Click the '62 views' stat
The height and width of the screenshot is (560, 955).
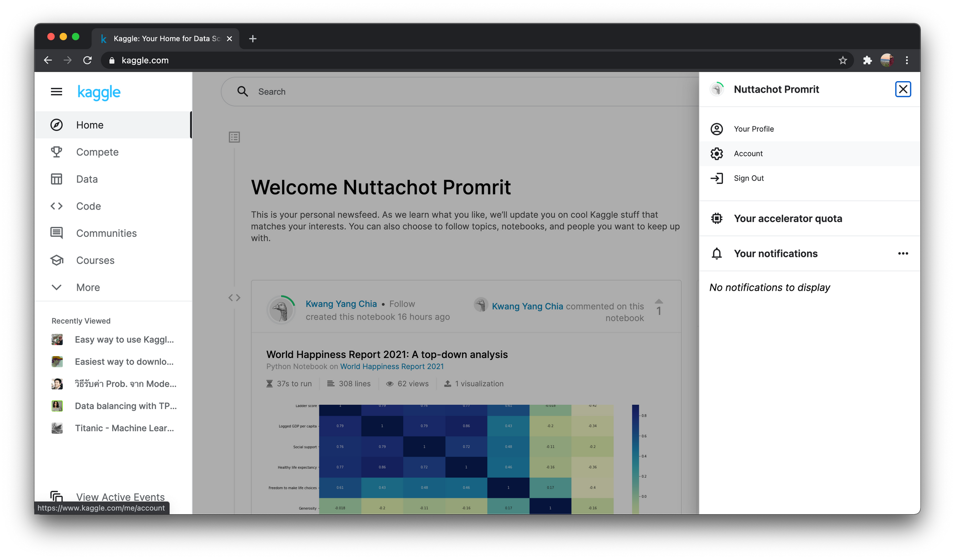coord(407,384)
